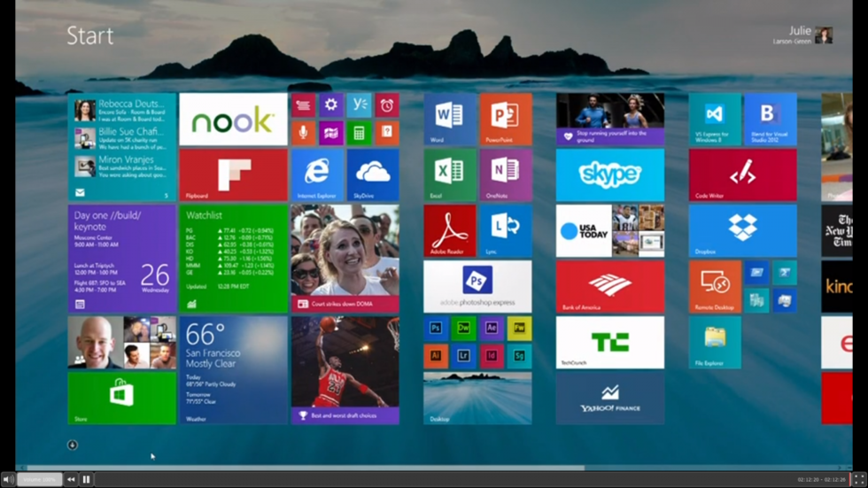The image size is (868, 488).
Task: Open the Skype tile
Action: [610, 174]
